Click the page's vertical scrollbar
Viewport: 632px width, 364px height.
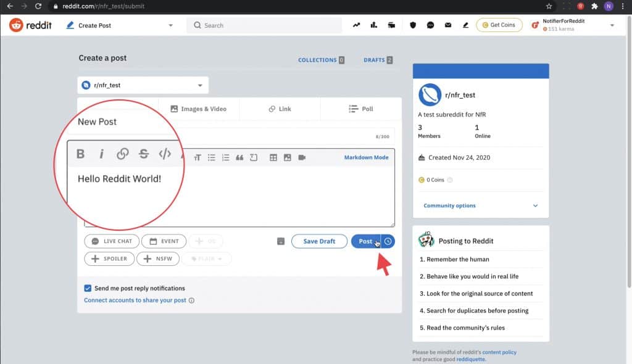tap(629, 153)
